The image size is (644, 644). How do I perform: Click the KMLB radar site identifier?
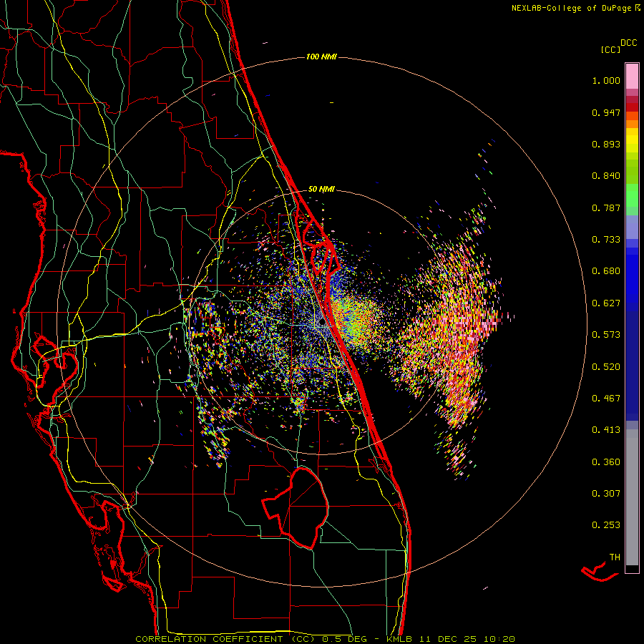click(x=401, y=639)
